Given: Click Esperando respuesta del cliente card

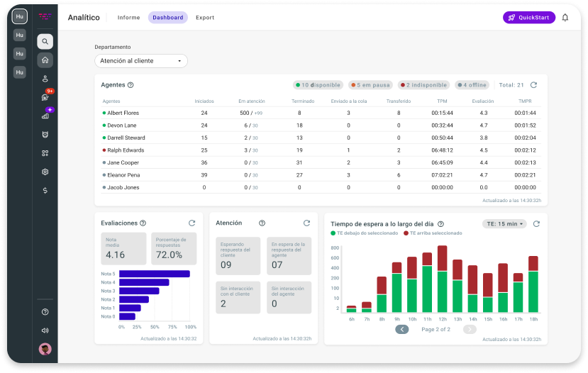Looking at the screenshot, I should tap(238, 256).
